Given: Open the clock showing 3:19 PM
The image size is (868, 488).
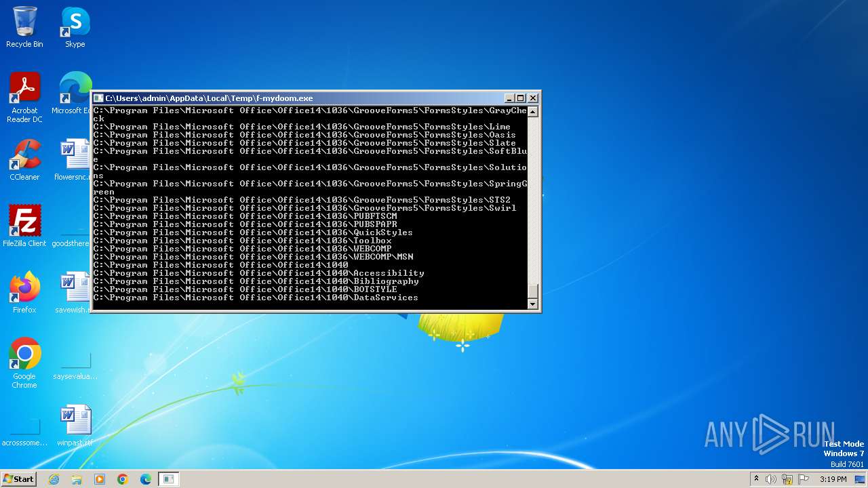Looking at the screenshot, I should click(x=833, y=479).
